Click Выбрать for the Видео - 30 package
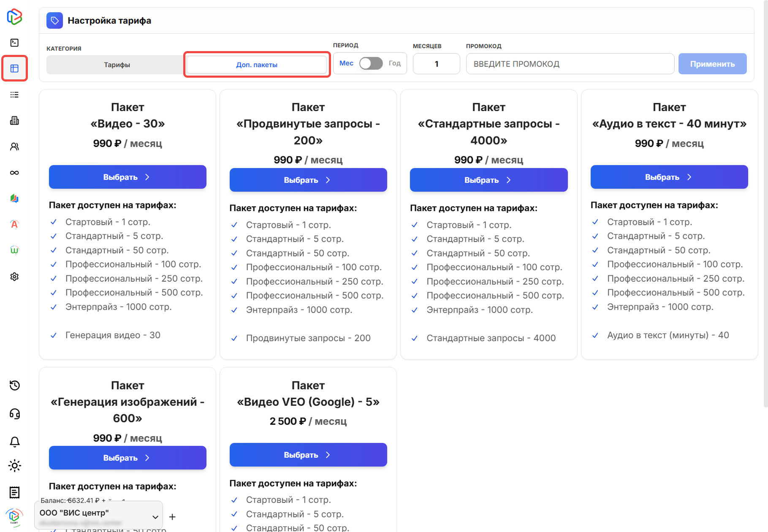 coord(128,177)
